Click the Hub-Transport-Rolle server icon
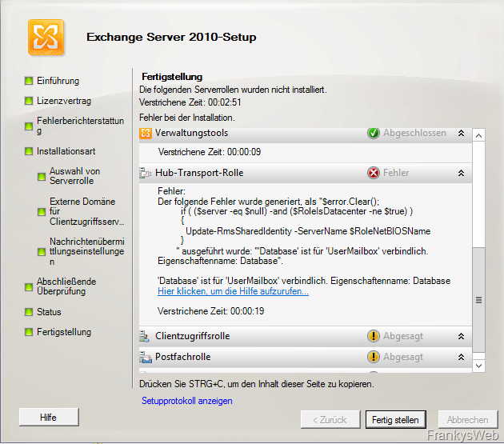The width and height of the screenshot is (504, 444). click(x=146, y=173)
